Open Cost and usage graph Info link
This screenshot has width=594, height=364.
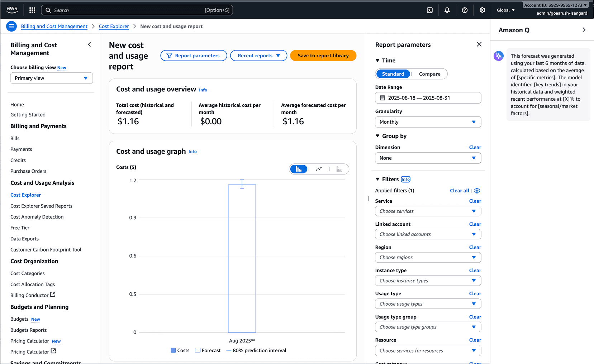pos(193,152)
